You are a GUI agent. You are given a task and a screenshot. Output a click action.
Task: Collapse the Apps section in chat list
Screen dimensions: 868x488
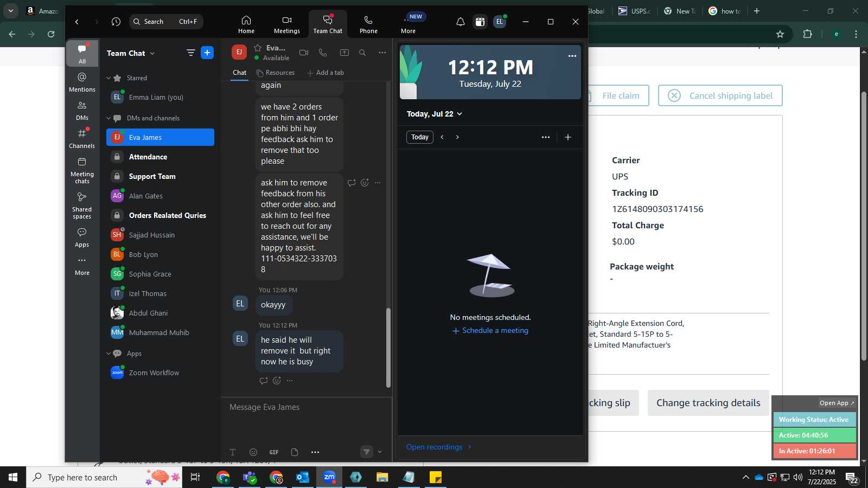[108, 354]
